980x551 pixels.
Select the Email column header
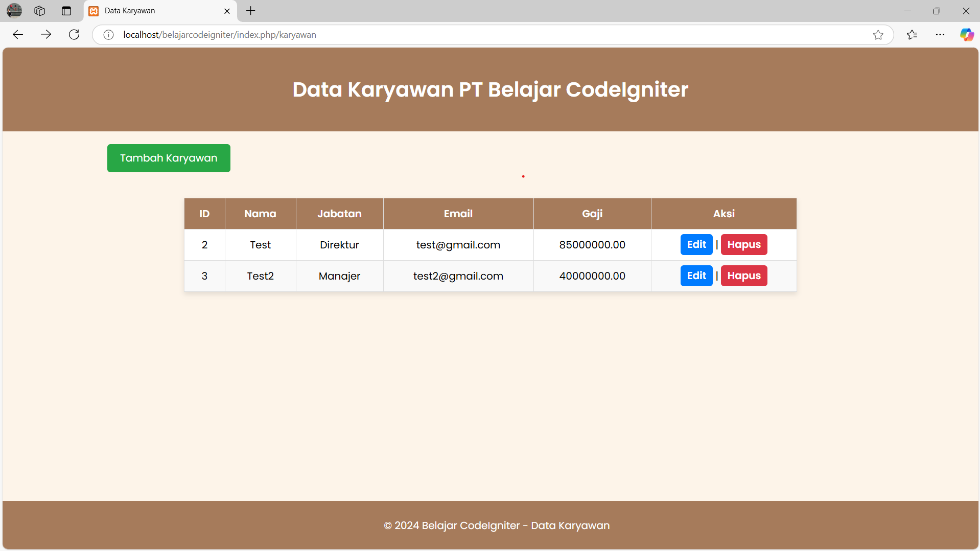coord(458,214)
